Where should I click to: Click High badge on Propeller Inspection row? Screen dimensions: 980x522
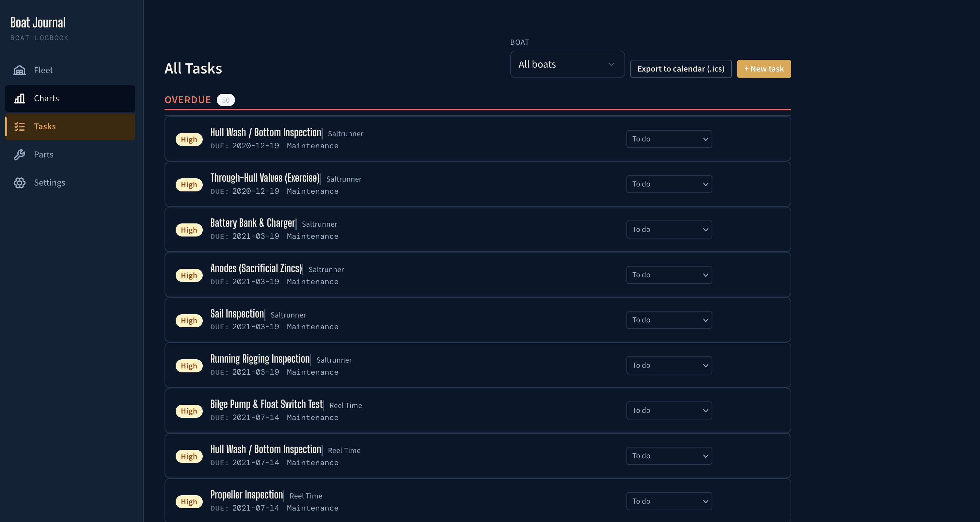pos(189,502)
